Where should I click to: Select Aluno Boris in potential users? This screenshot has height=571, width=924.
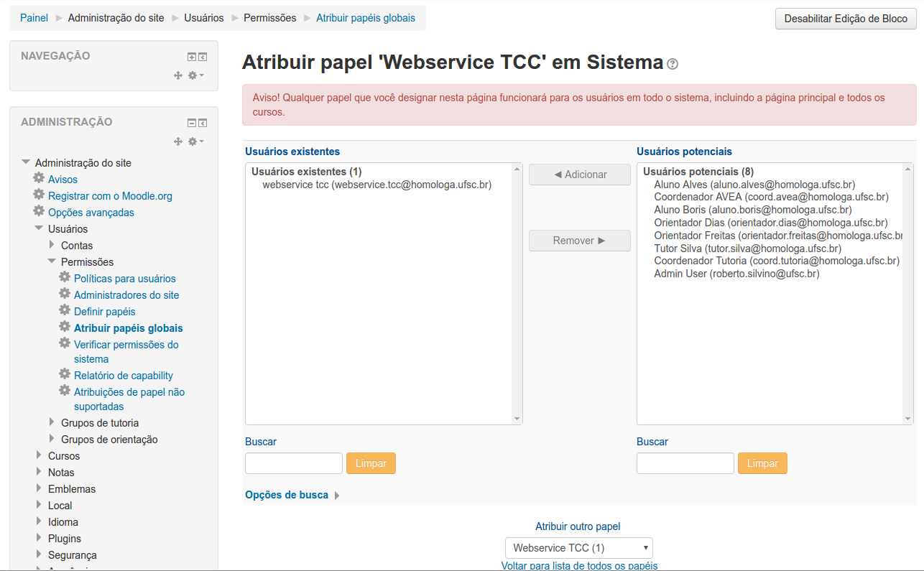pos(753,210)
